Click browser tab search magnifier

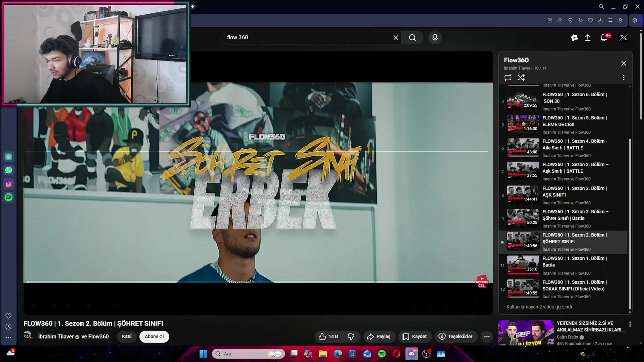[601, 7]
